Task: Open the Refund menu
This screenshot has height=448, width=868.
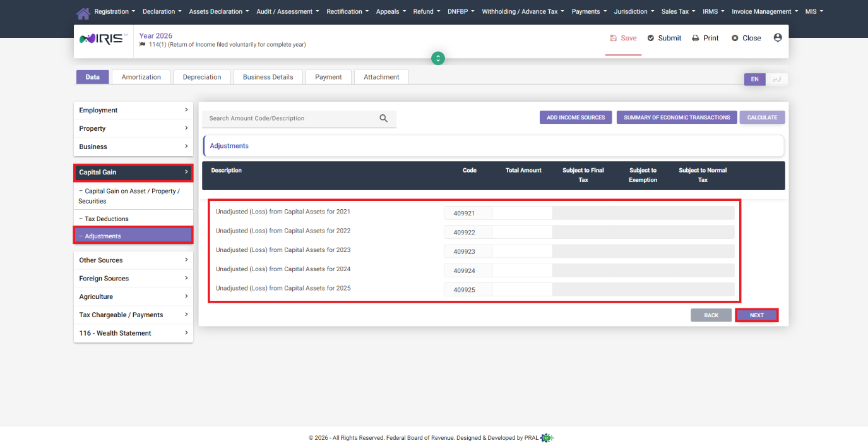Action: pos(427,11)
